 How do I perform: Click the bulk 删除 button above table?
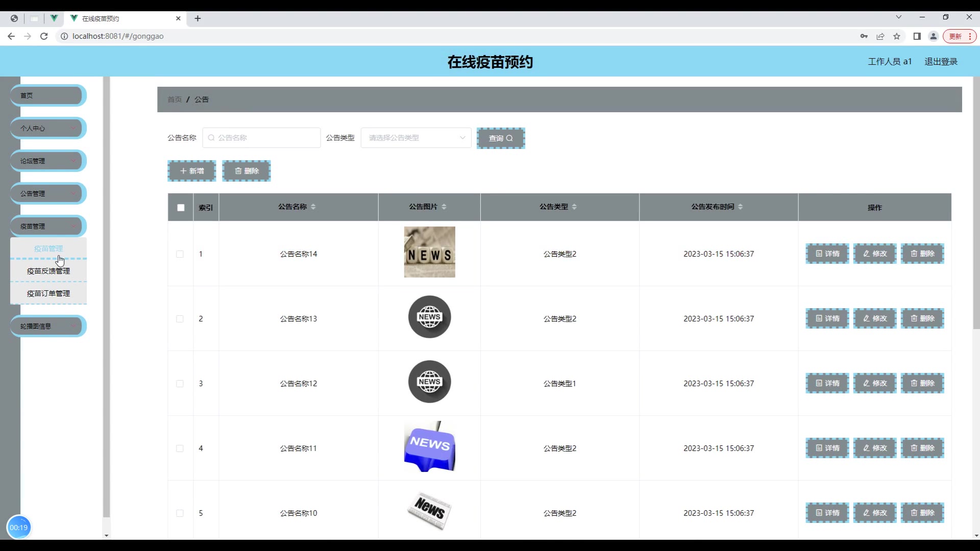pos(247,171)
